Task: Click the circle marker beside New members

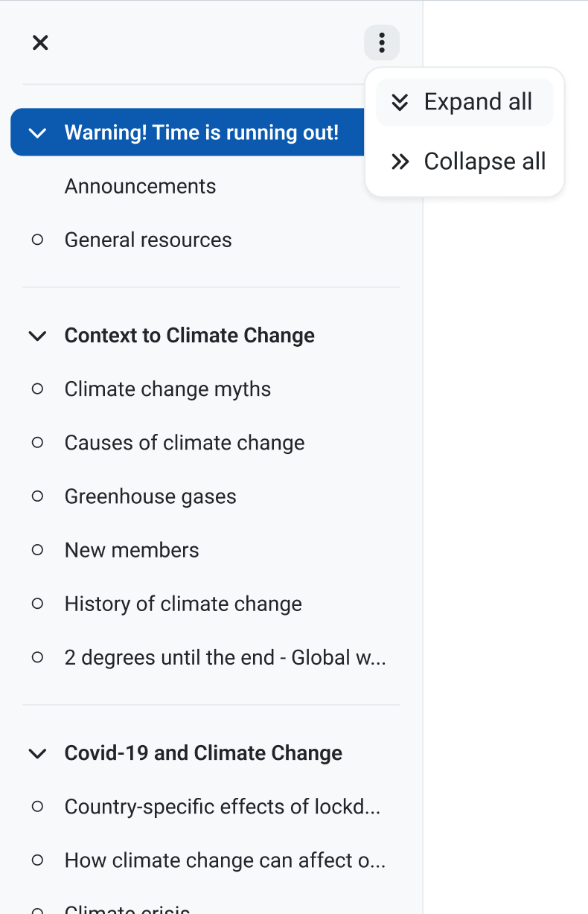Action: (37, 550)
